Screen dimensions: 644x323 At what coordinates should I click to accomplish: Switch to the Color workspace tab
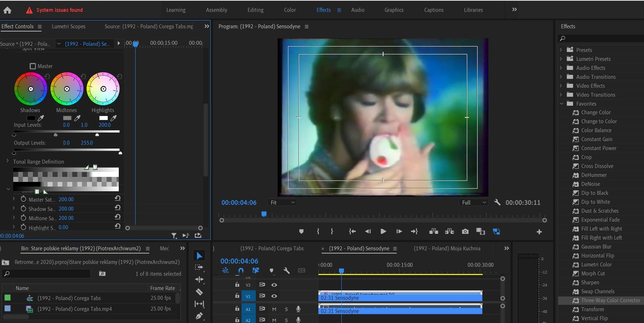290,10
